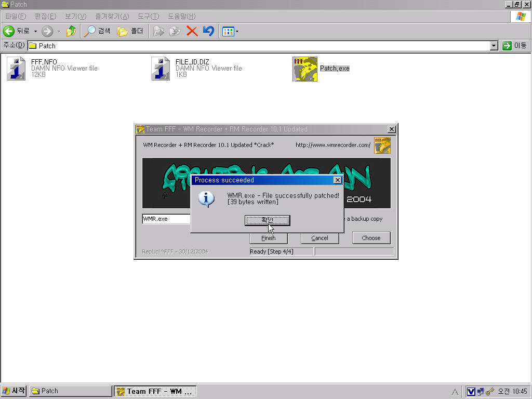This screenshot has width=532, height=399.
Task: Open the Start (시작) button
Action: pyautogui.click(x=14, y=391)
